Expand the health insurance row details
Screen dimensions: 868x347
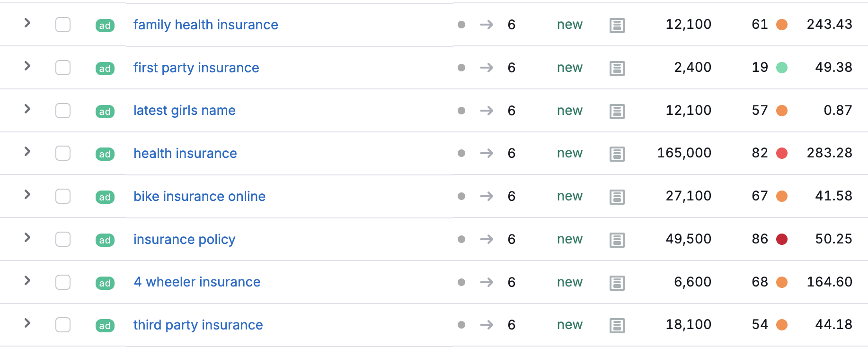click(x=27, y=151)
